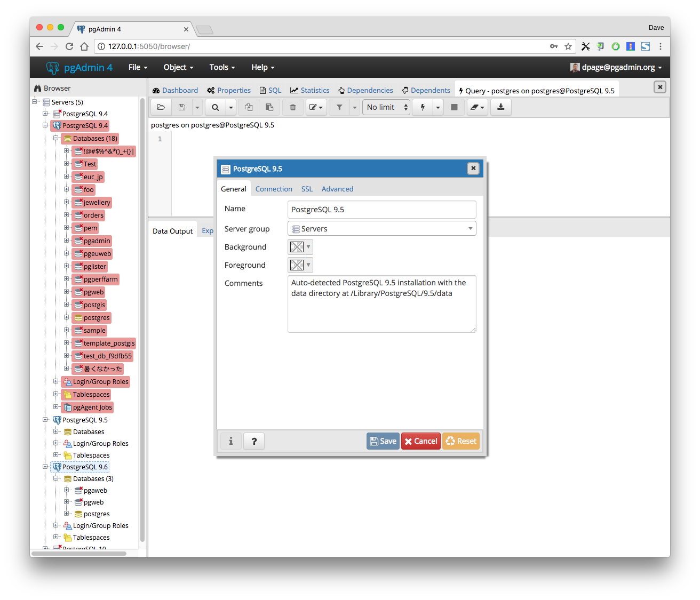700x600 pixels.
Task: Click the Stop query square icon
Action: 454,107
